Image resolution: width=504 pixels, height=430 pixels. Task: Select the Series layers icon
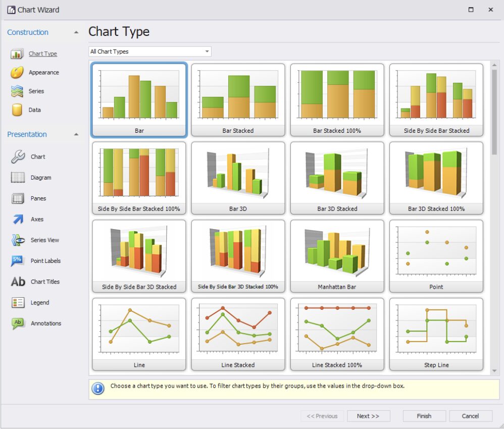[x=17, y=91]
